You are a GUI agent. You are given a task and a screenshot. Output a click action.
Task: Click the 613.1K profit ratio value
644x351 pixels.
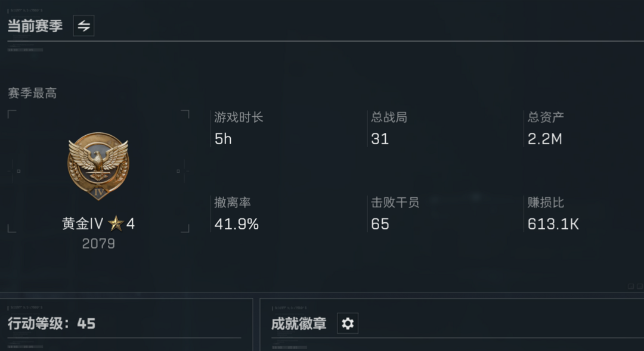tap(553, 224)
